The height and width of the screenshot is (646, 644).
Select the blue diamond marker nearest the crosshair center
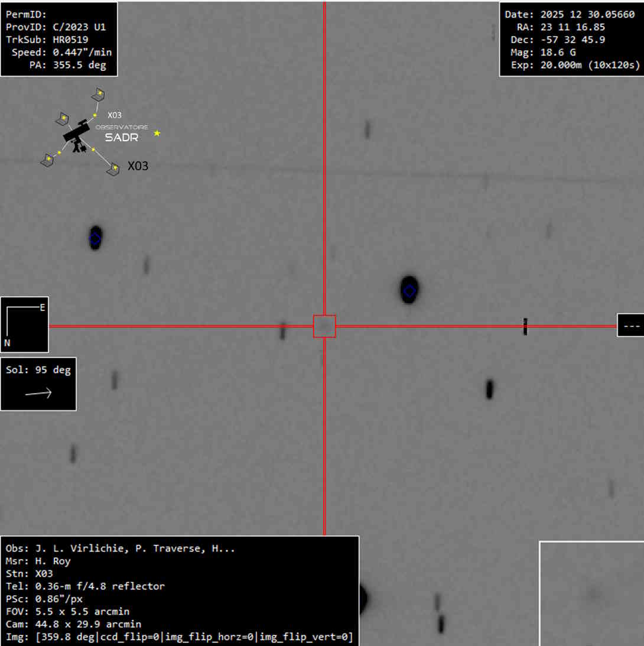pyautogui.click(x=409, y=291)
